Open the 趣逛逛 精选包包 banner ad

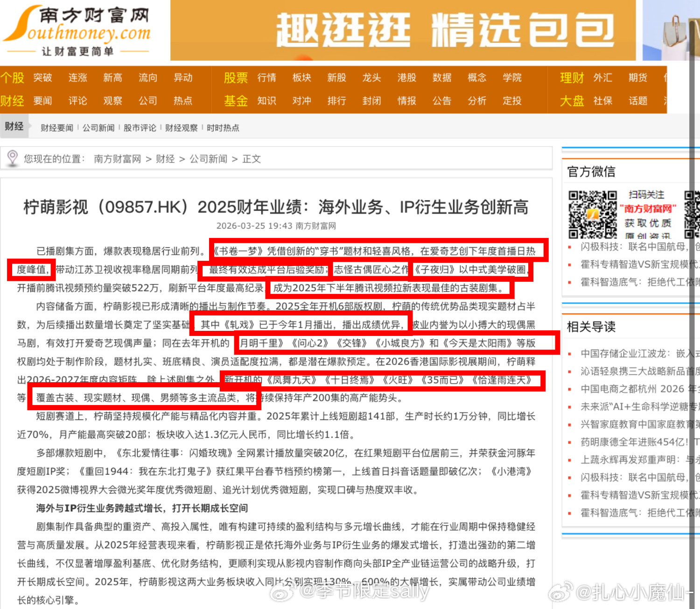[403, 30]
